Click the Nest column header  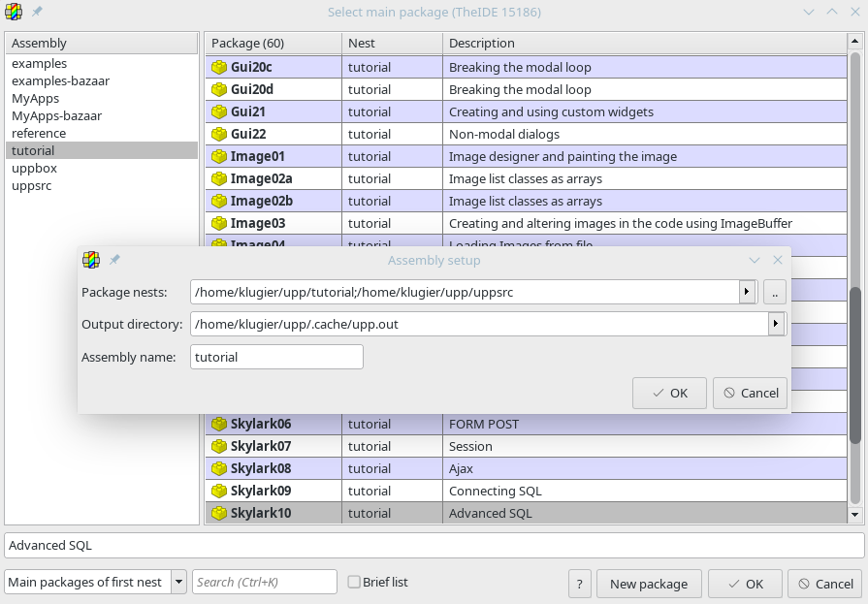pyautogui.click(x=362, y=43)
